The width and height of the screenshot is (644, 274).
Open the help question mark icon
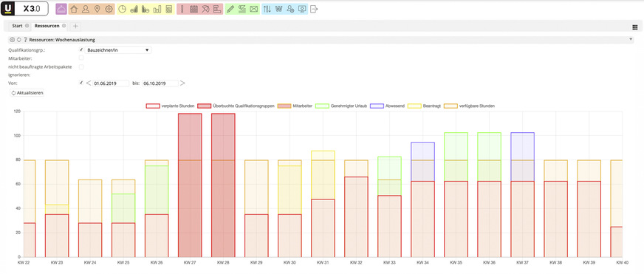pos(25,40)
